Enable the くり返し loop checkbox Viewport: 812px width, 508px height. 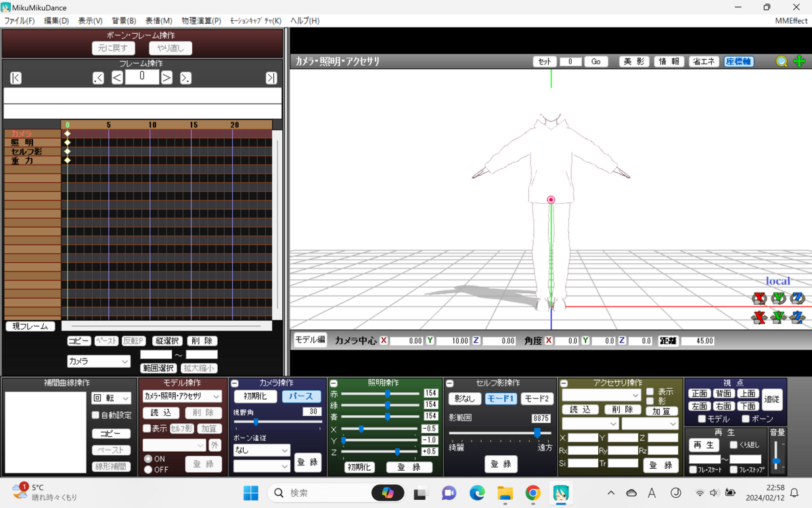[734, 445]
